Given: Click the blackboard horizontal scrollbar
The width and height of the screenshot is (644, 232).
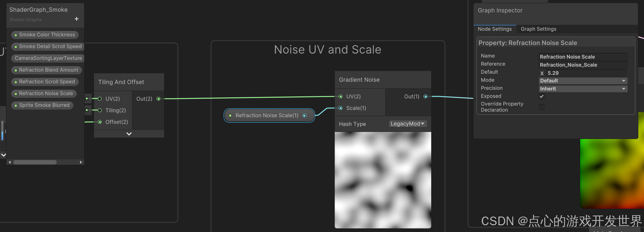Looking at the screenshot, I should click(x=35, y=162).
